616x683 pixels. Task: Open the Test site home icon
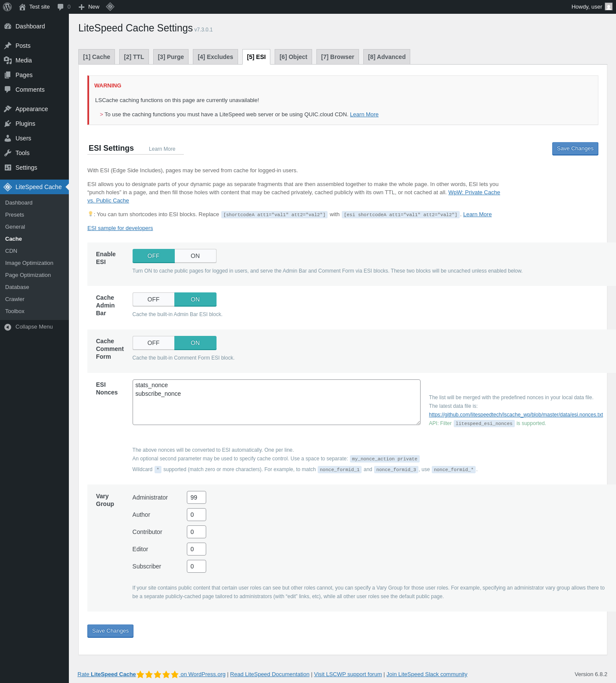point(22,7)
